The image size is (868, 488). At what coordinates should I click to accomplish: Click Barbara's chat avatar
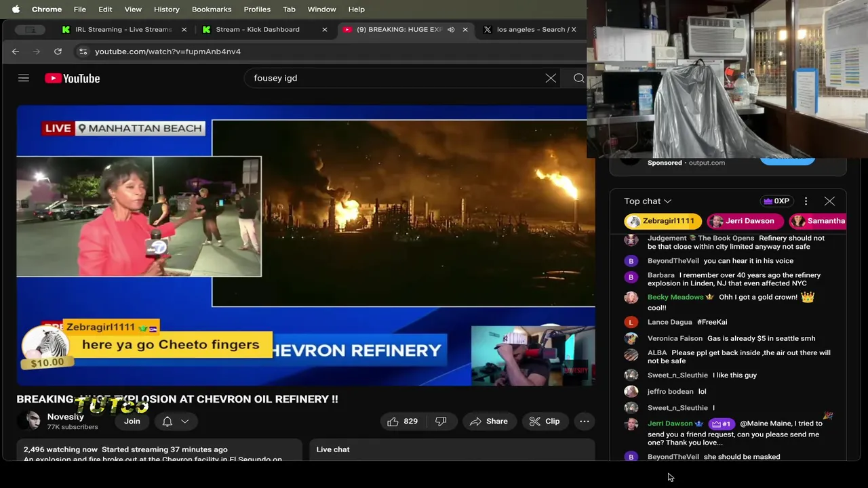tap(631, 277)
